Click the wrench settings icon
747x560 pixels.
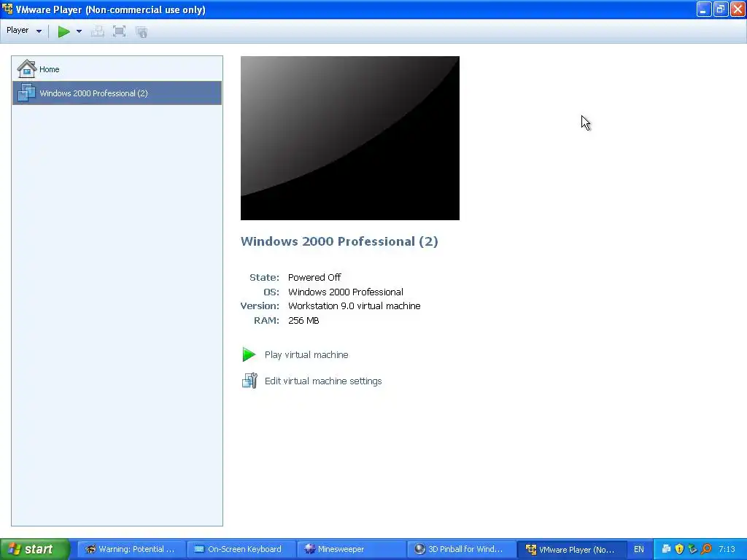click(x=249, y=381)
